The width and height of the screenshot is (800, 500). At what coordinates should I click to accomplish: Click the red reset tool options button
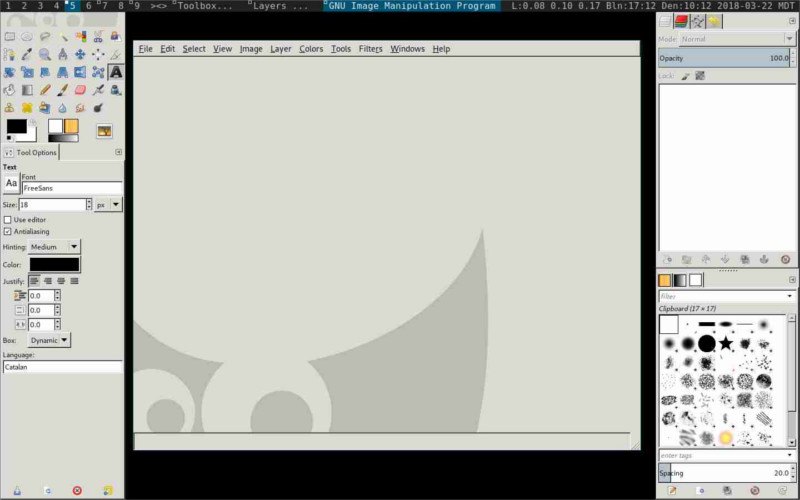[77, 490]
